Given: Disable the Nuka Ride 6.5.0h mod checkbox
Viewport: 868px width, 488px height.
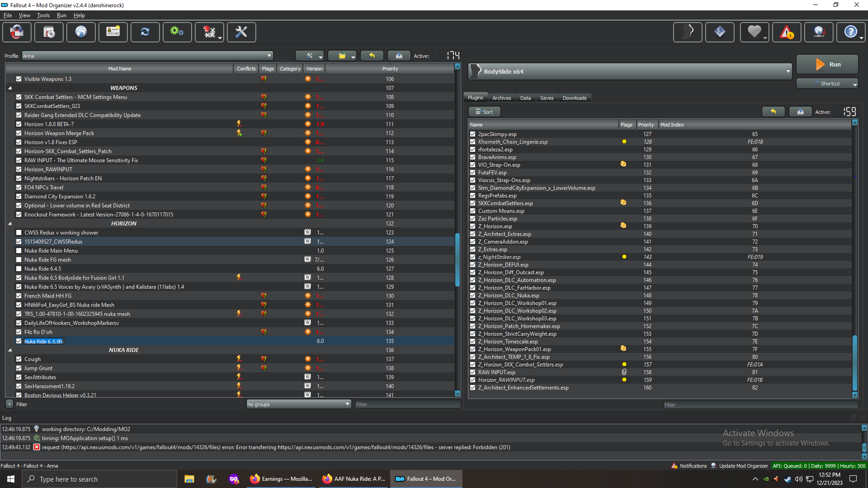Looking at the screenshot, I should (19, 341).
